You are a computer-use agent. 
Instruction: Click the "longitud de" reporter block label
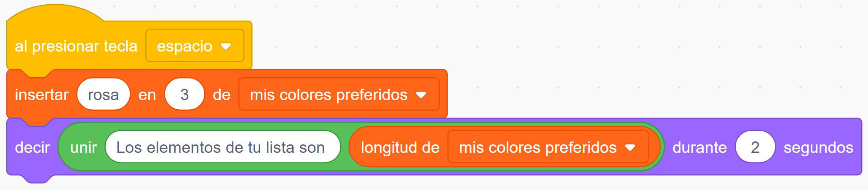click(400, 147)
